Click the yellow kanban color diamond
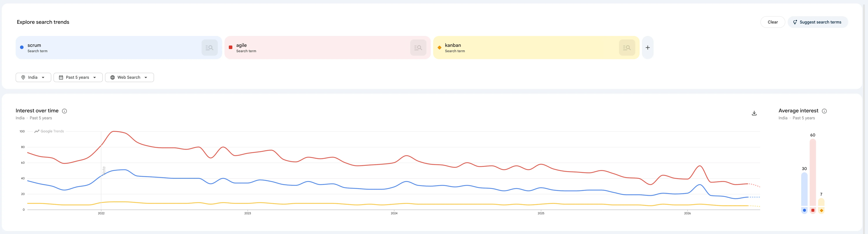The height and width of the screenshot is (234, 868). point(439,47)
